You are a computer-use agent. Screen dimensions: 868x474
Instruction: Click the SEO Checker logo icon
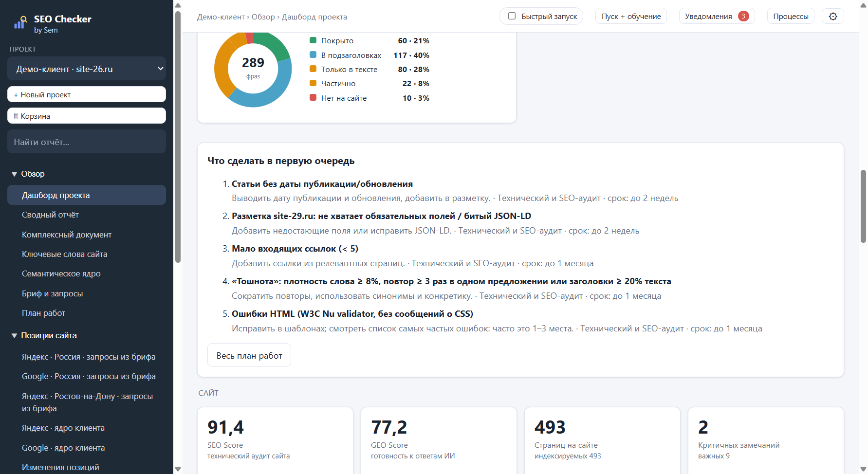[20, 22]
